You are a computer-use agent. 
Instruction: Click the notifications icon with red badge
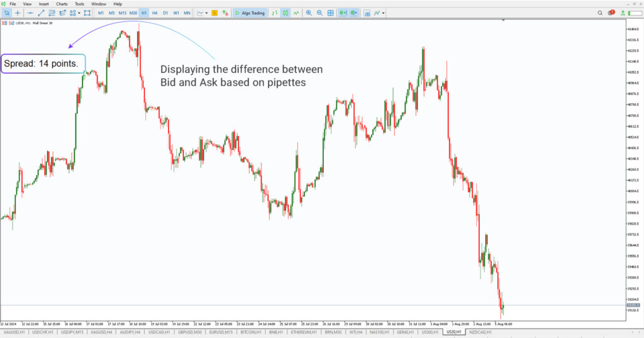click(x=611, y=13)
